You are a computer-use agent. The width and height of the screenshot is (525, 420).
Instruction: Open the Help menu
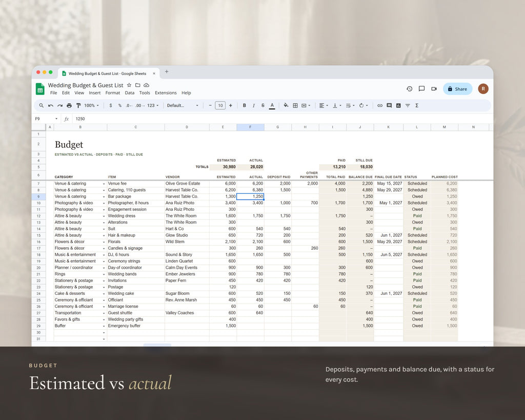[x=186, y=93]
